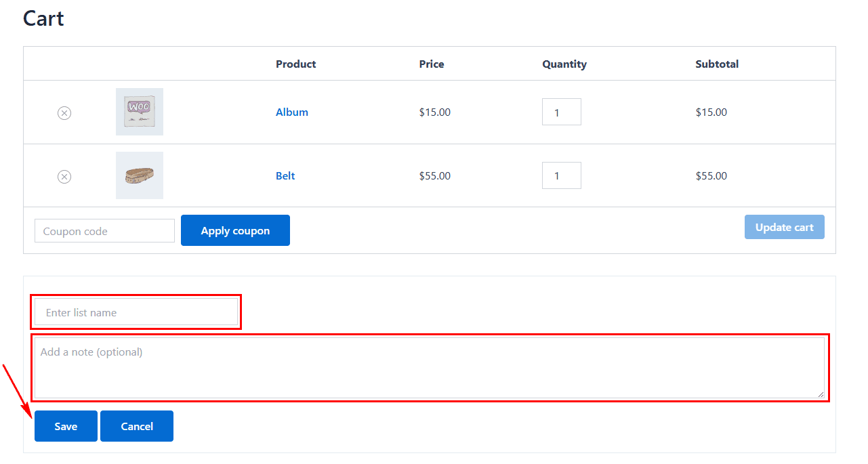Open the Album product thumbnail
Screen dimensions: 868x464
pyautogui.click(x=140, y=112)
